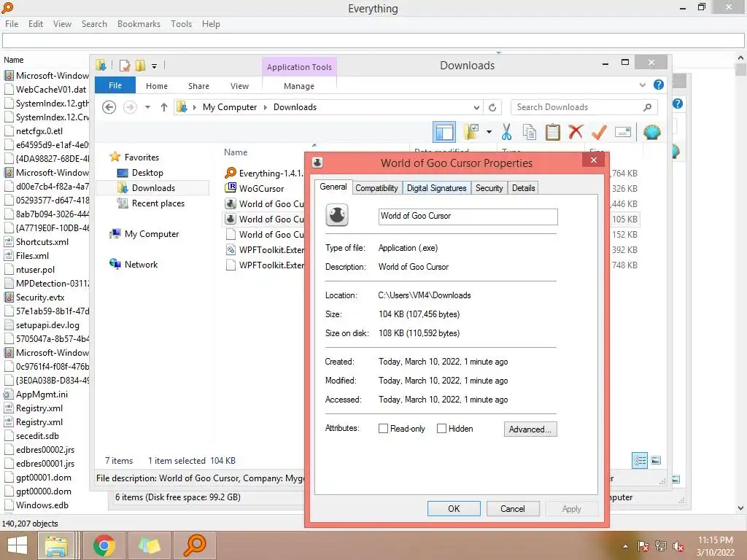The height and width of the screenshot is (560, 747).
Task: Open the Help menu in Everything
Action: tap(211, 24)
